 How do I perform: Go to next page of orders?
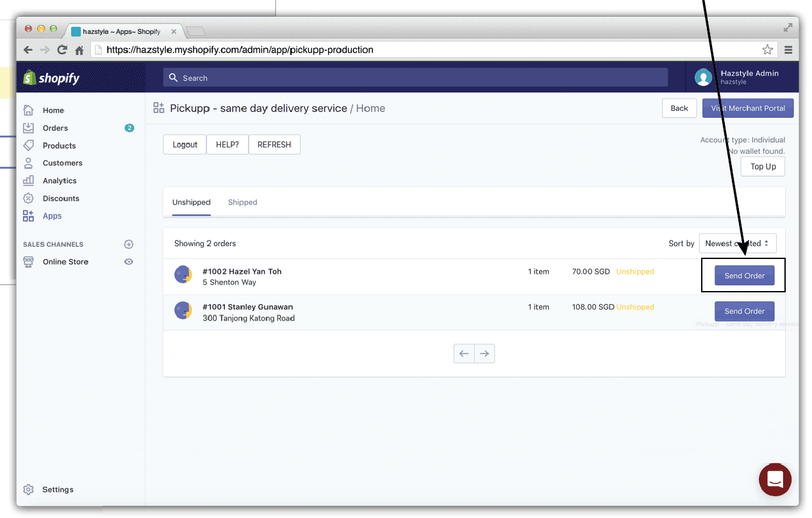(x=485, y=353)
